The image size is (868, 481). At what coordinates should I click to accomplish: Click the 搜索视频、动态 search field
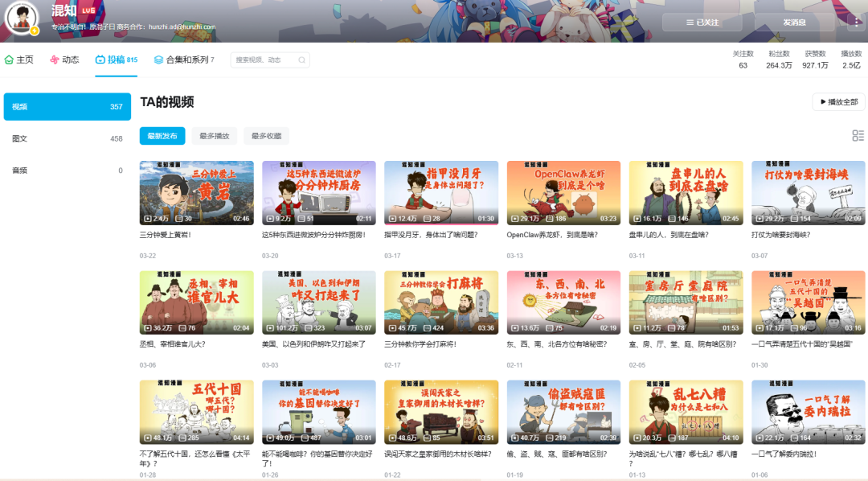point(264,60)
